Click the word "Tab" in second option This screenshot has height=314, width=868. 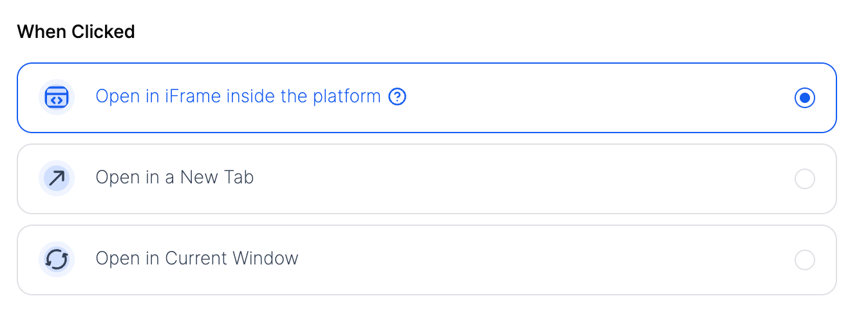(x=240, y=178)
